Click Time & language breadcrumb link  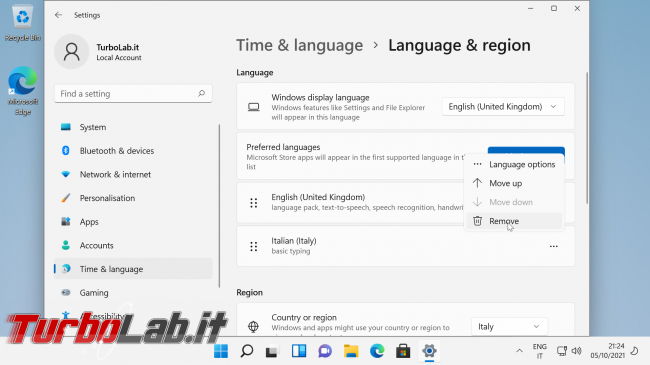tap(299, 45)
